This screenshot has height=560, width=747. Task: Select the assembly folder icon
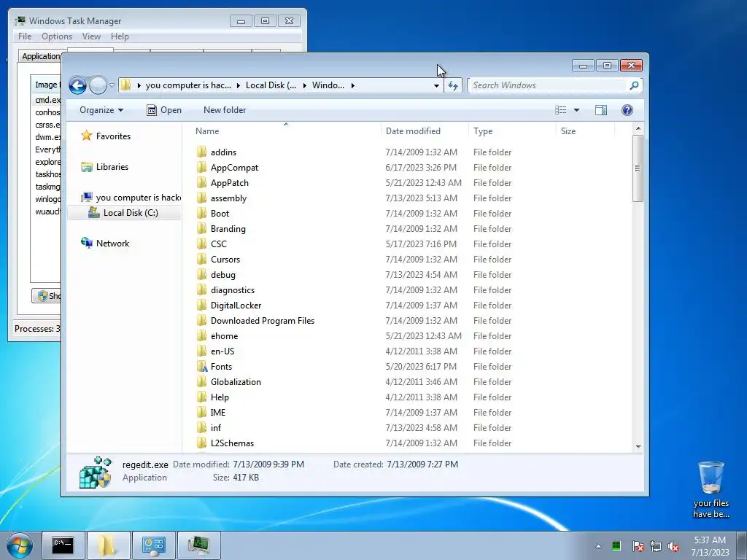pyautogui.click(x=202, y=198)
